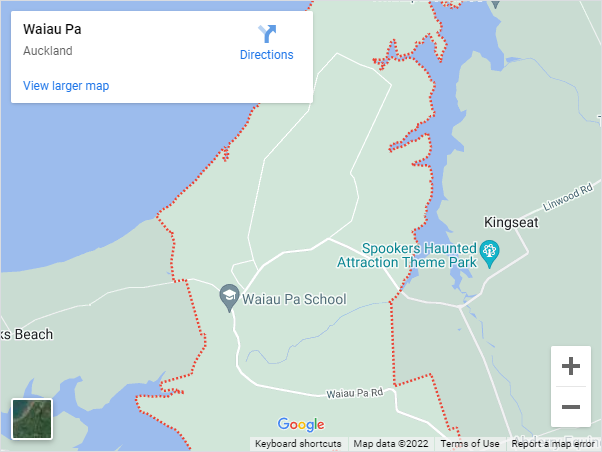Select the Waiau Pa School pin icon
This screenshot has height=452, width=602.
pos(229,298)
